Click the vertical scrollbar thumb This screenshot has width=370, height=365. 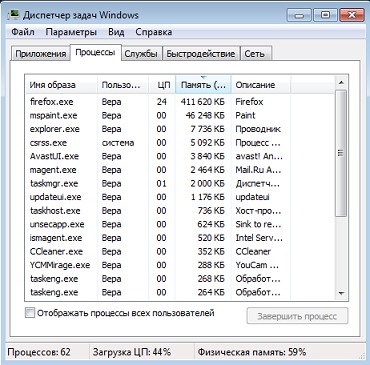pyautogui.click(x=341, y=153)
